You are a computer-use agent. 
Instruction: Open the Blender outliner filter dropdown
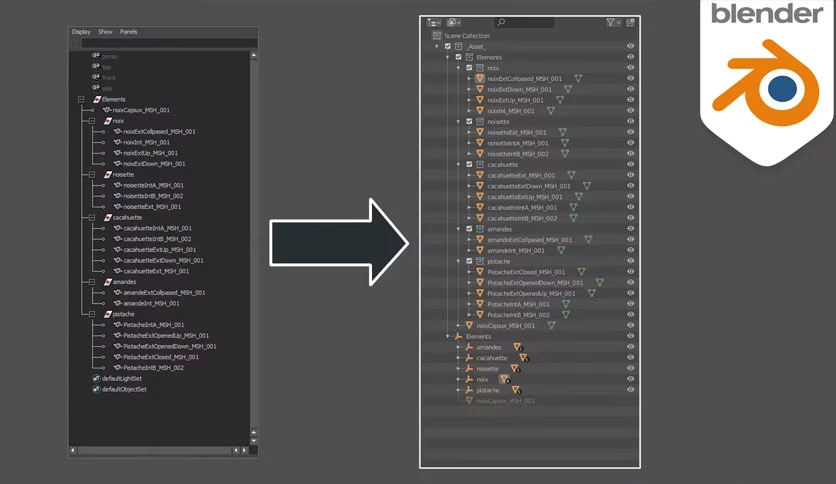(613, 22)
